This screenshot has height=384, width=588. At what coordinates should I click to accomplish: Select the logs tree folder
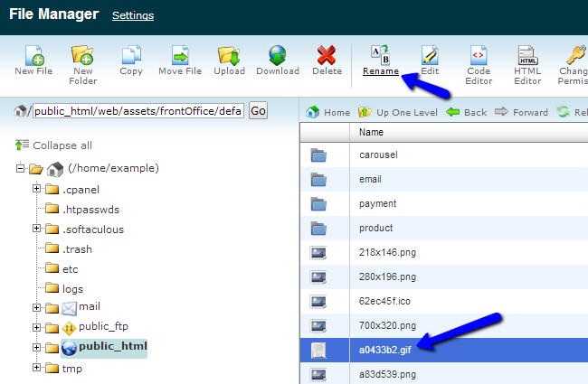click(64, 288)
